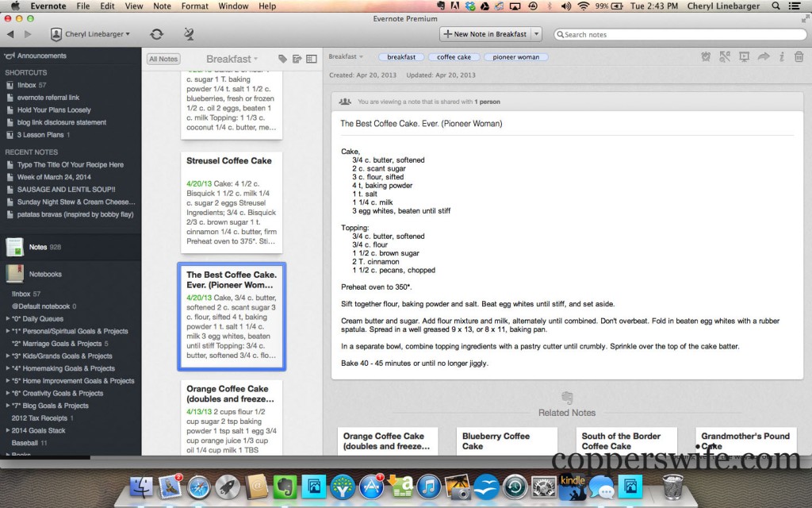The height and width of the screenshot is (508, 812).
Task: Open the New Note notebook chooser arrow
Action: (537, 34)
